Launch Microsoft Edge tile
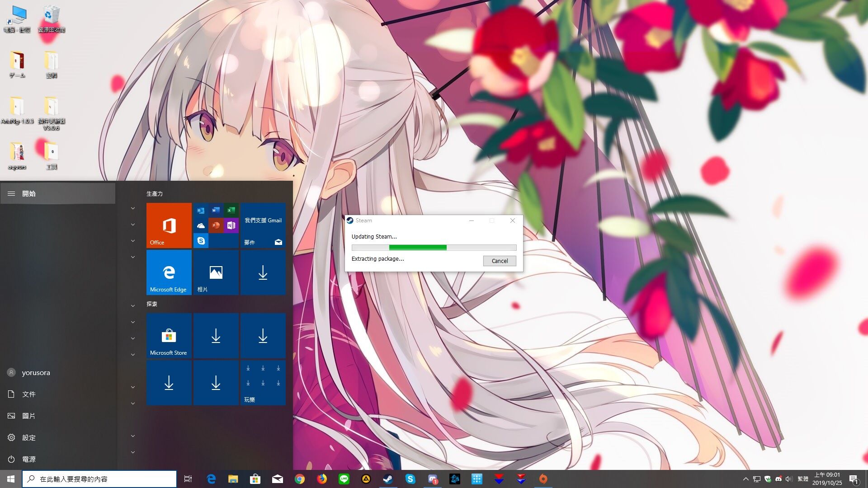 (169, 272)
